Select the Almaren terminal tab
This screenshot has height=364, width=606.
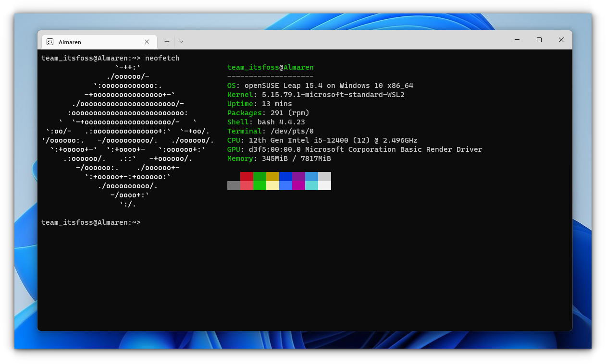point(99,42)
